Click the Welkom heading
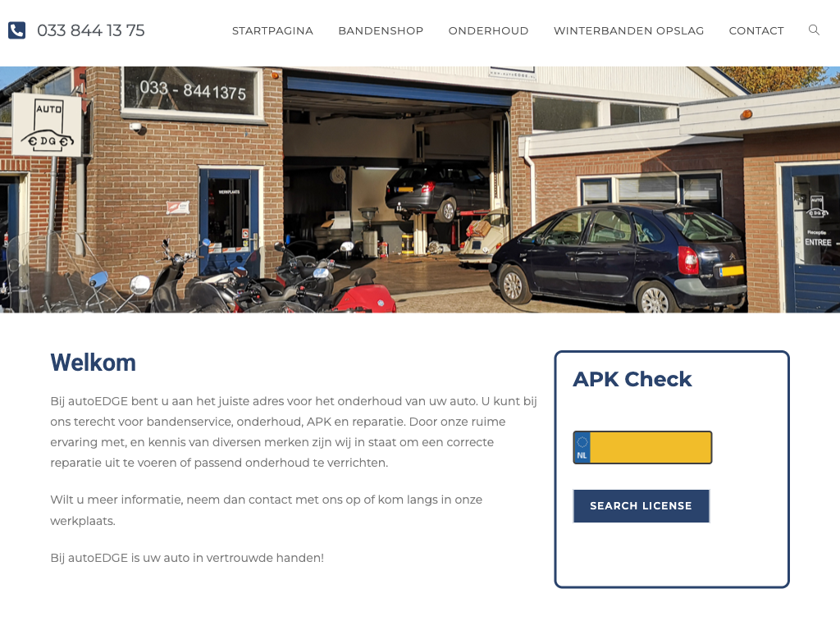 click(94, 363)
